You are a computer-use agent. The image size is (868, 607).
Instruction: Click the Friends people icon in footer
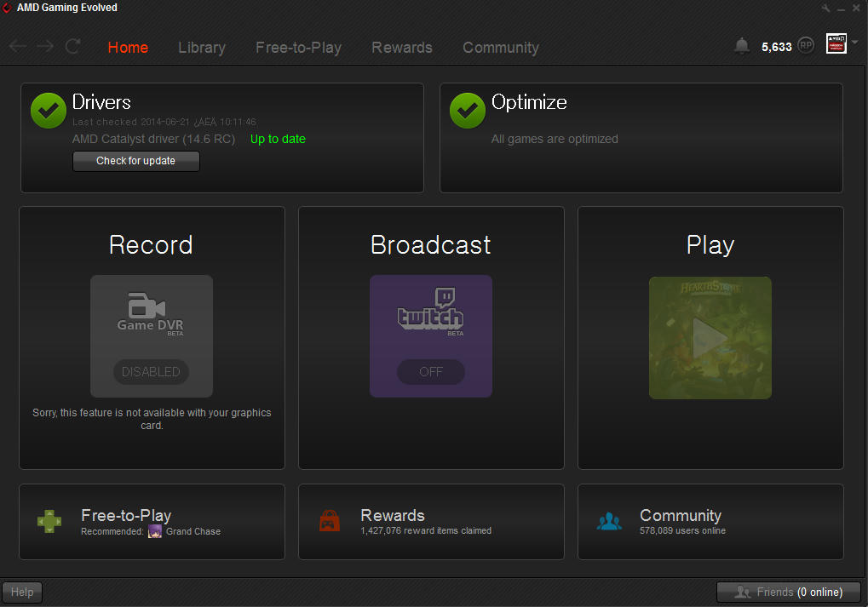point(742,592)
